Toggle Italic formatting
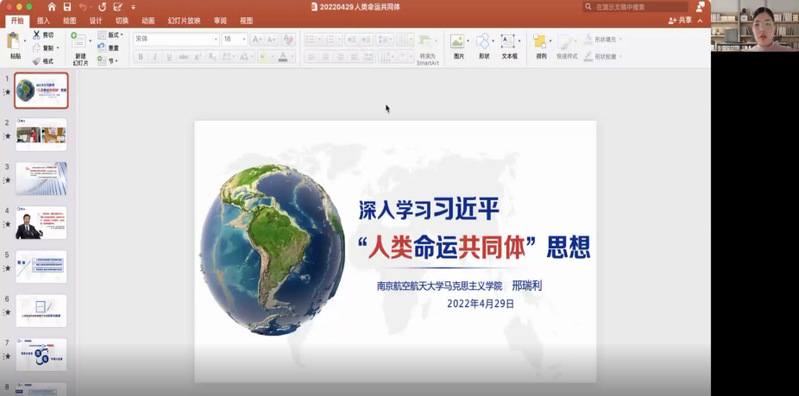799x396 pixels. click(155, 57)
